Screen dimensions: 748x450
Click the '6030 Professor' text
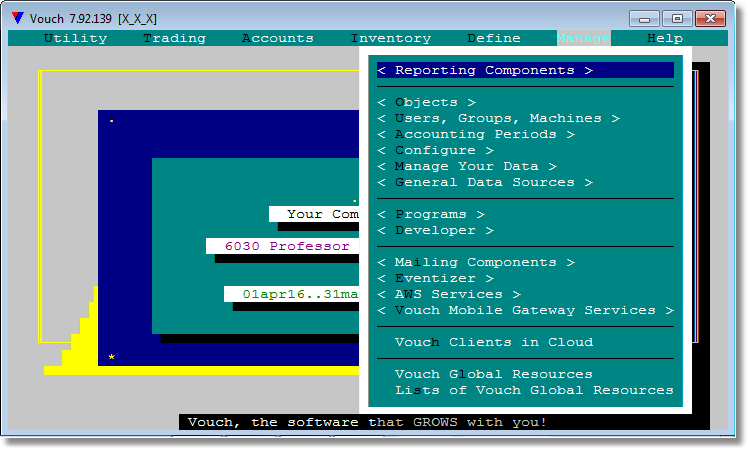coord(287,246)
